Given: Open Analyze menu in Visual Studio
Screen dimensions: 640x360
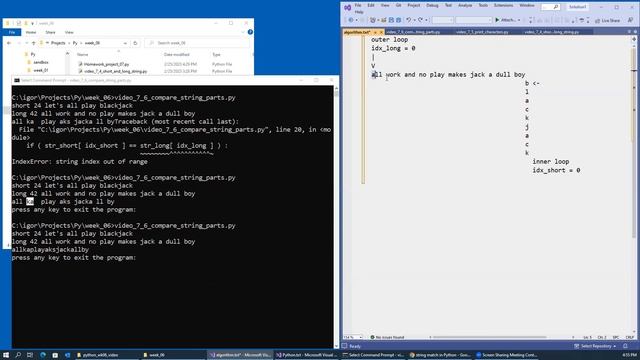Looking at the screenshot, I should coord(465,5).
